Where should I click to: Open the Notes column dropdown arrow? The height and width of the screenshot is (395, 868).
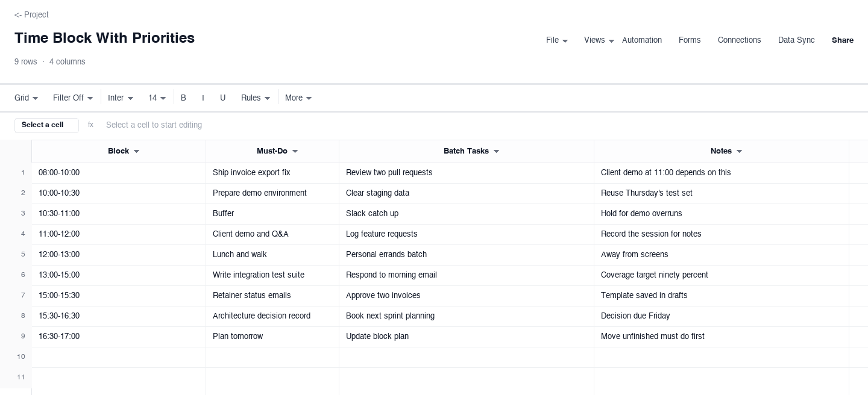739,152
